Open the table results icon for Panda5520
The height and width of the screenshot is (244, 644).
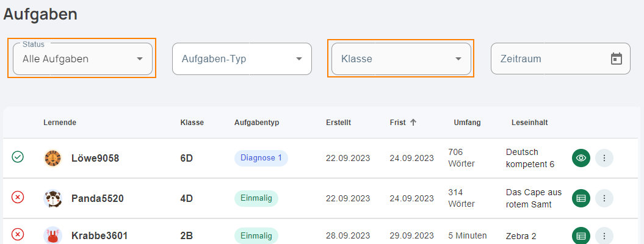(581, 198)
